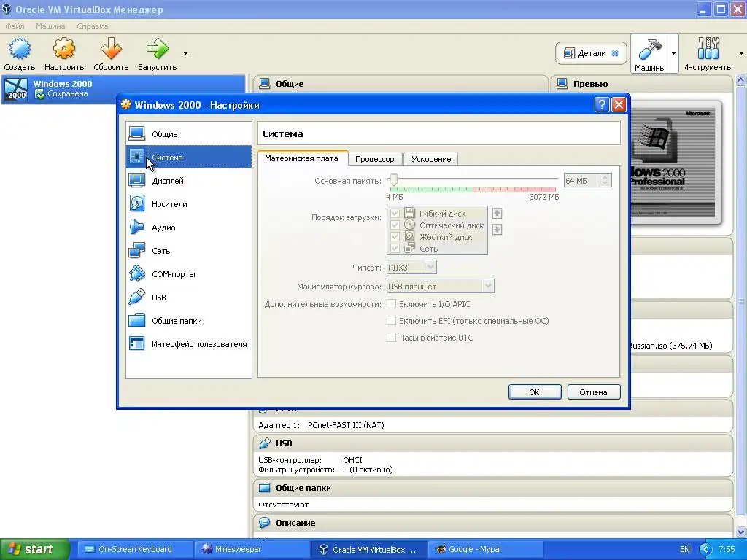Screen dimensions: 747x560
Task: Click the Запустить green arrow icon
Action: [x=158, y=49]
